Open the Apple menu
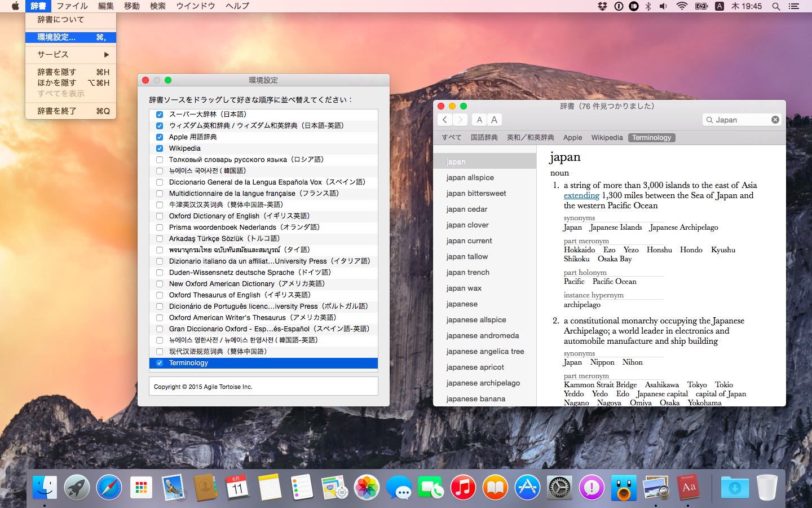Viewport: 812px width, 508px height. click(x=15, y=6)
